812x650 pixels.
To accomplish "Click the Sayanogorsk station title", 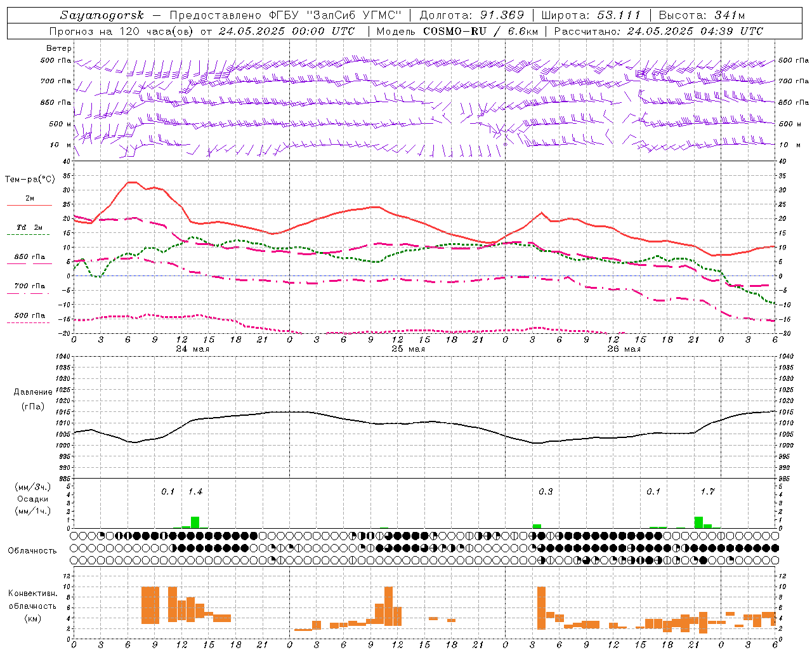I will tap(102, 15).
